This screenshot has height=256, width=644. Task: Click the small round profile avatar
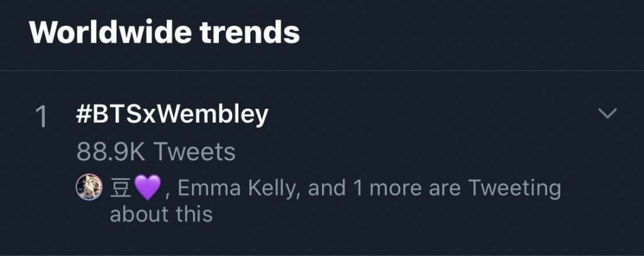pos(89,187)
